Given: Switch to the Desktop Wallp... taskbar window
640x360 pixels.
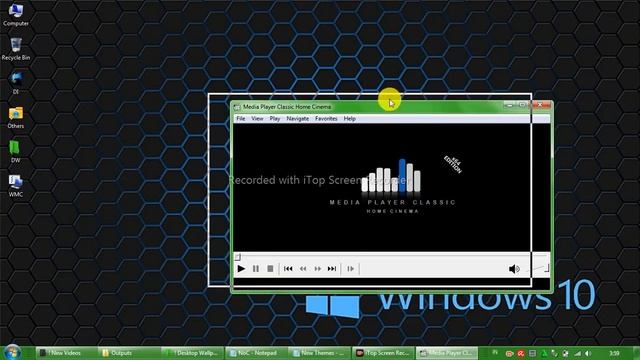Looking at the screenshot, I should click(x=193, y=353).
